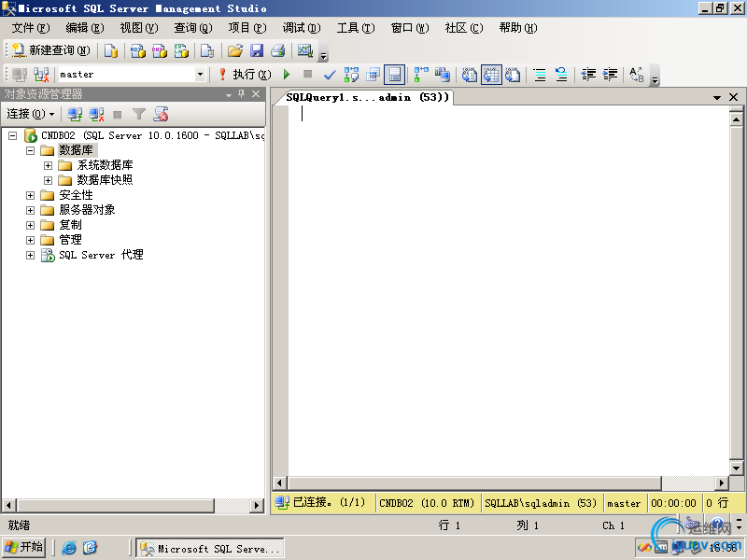Click the query editor vertical scrollbar up arrow
The height and width of the screenshot is (560, 747).
coord(736,119)
